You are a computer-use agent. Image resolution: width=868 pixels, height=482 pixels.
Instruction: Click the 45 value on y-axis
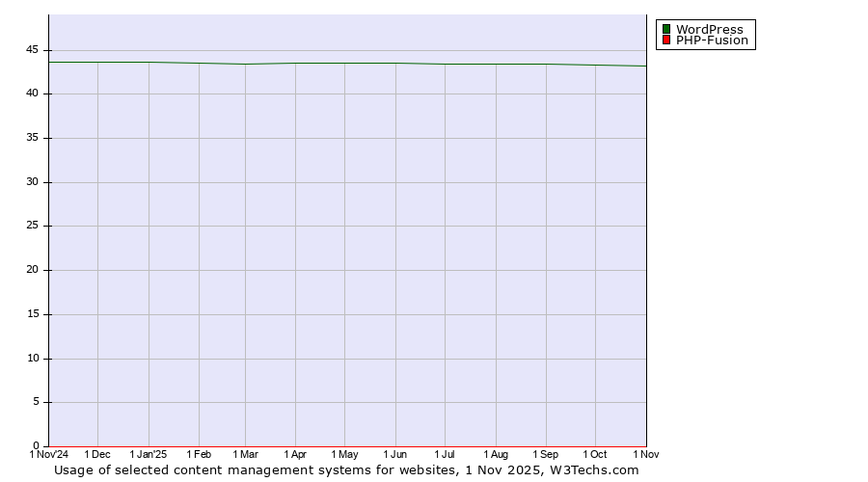[x=33, y=50]
